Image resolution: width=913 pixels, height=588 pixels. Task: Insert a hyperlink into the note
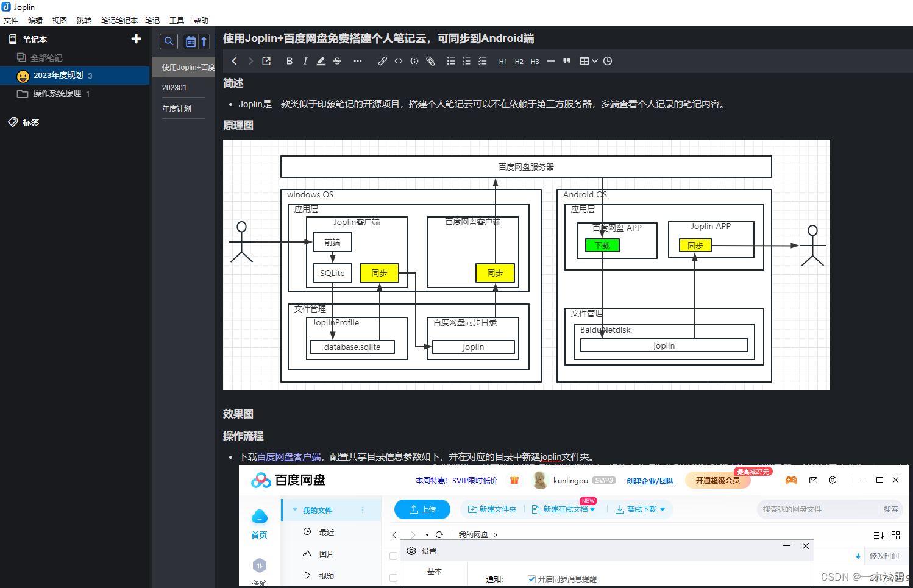pyautogui.click(x=383, y=61)
